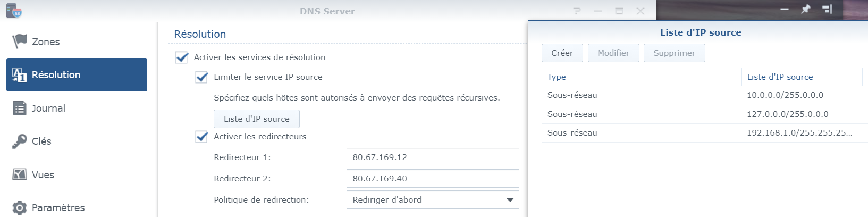868x217 pixels.
Task: Click the Créer button
Action: pyautogui.click(x=562, y=53)
